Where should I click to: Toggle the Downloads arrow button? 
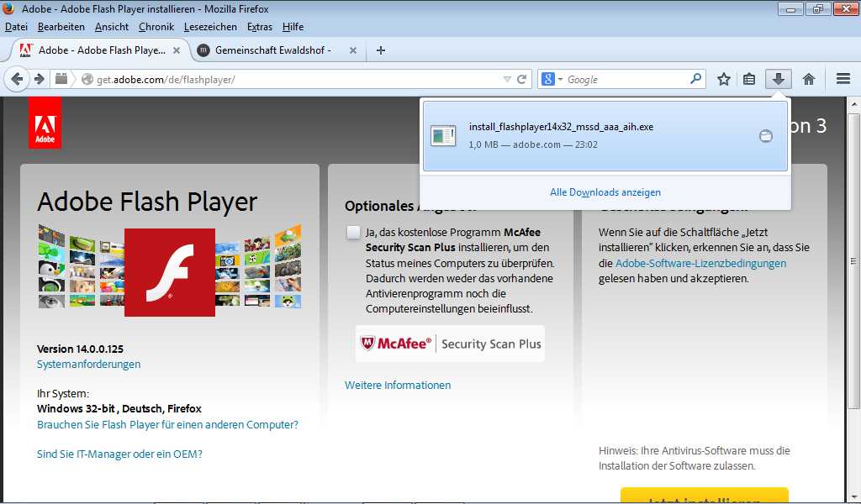778,80
